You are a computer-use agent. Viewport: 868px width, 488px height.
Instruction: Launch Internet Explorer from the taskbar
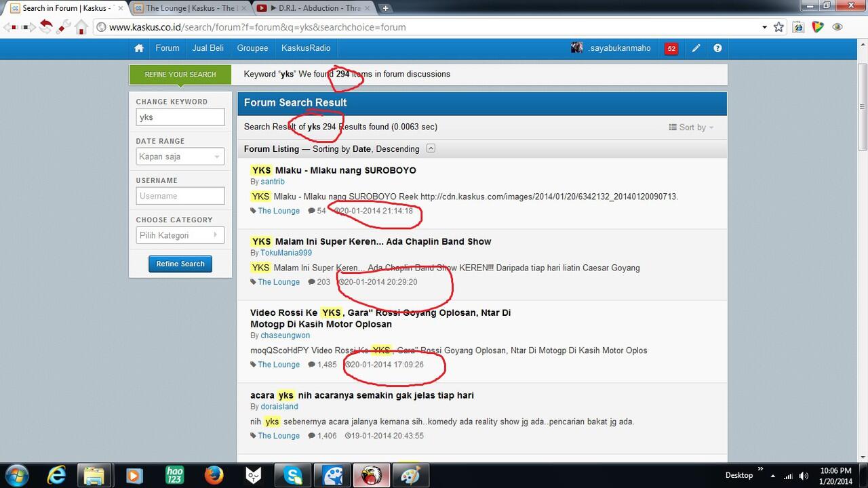click(x=57, y=475)
